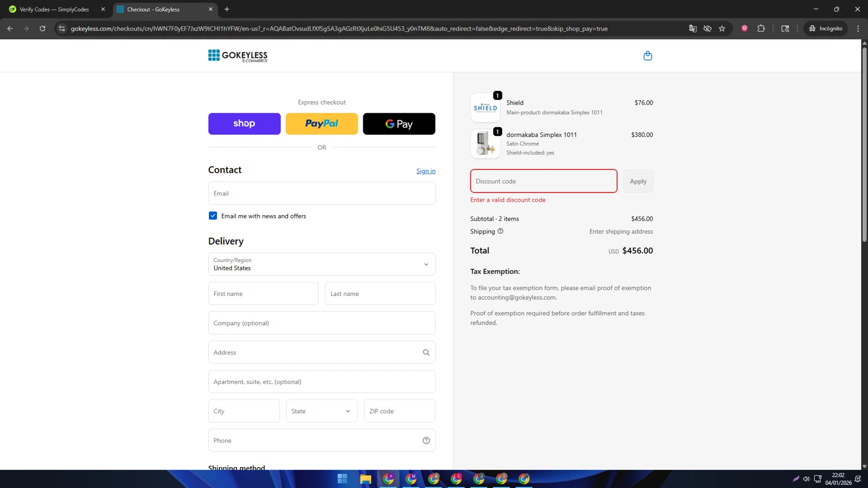Click the $456.00 total amount
868x488 pixels.
(637, 251)
